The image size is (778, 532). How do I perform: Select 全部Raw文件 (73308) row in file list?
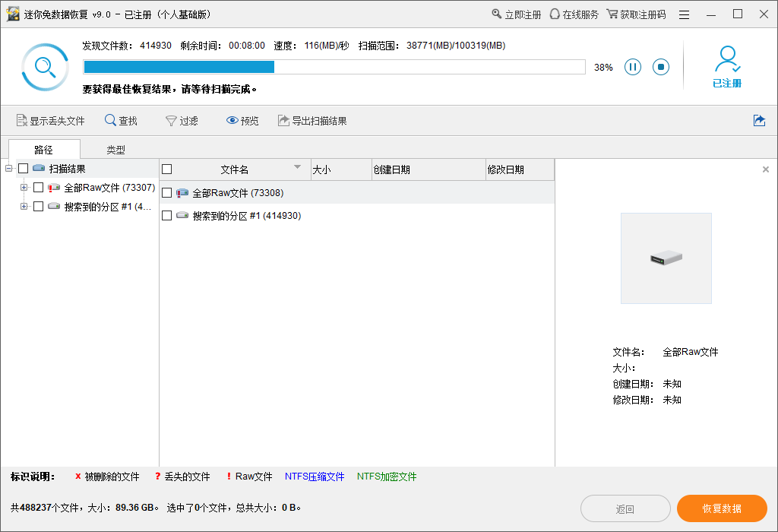(357, 192)
